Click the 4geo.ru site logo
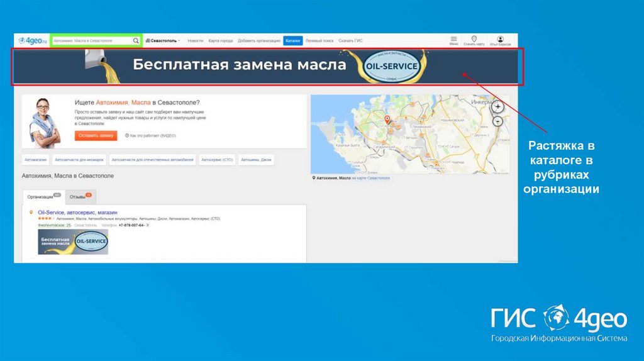644x361 pixels. [x=33, y=41]
